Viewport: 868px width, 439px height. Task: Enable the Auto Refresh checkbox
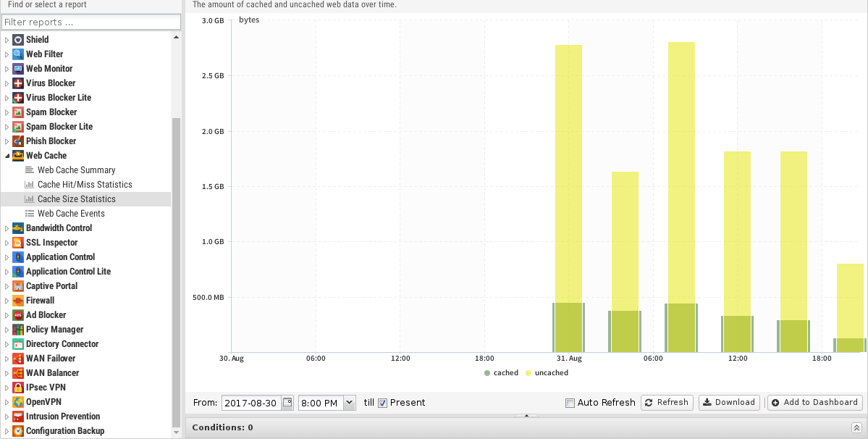click(x=570, y=403)
